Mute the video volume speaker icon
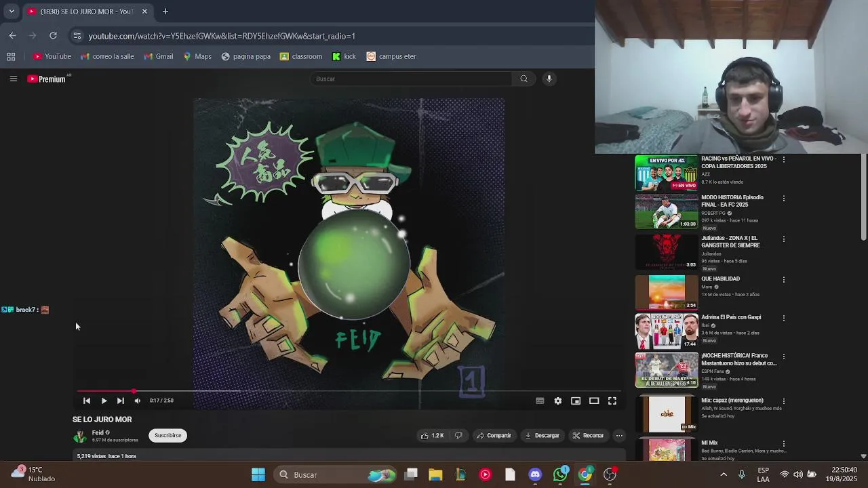Viewport: 868px width, 488px height. (x=138, y=401)
